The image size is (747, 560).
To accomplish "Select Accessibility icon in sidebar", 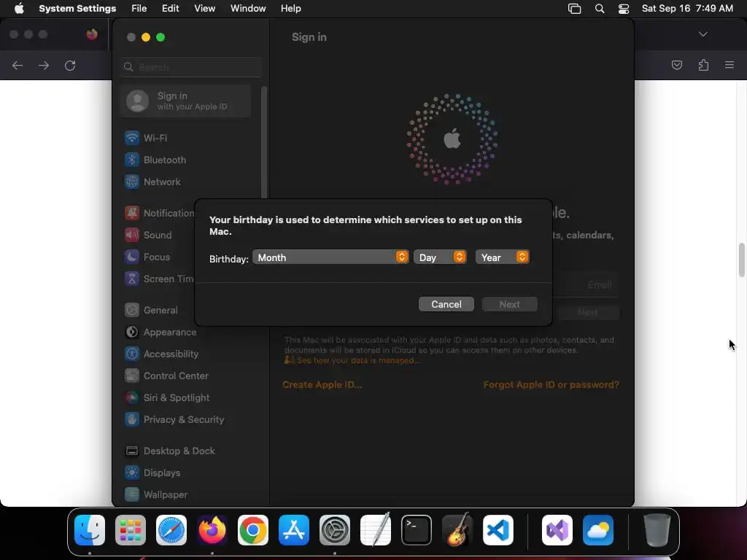I will click(x=132, y=354).
